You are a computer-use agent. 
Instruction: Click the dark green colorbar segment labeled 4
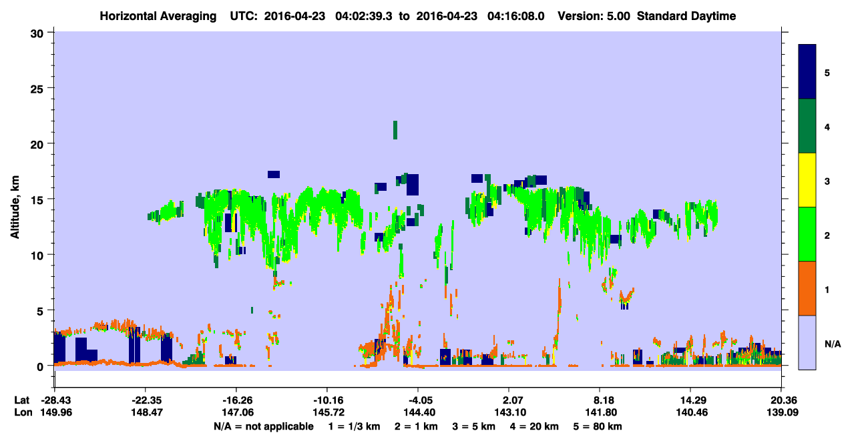coord(807,126)
